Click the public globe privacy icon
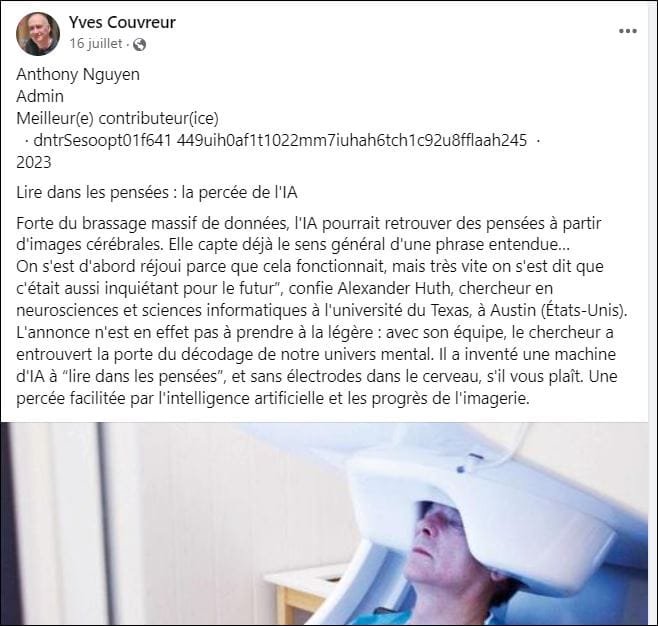 [139, 44]
